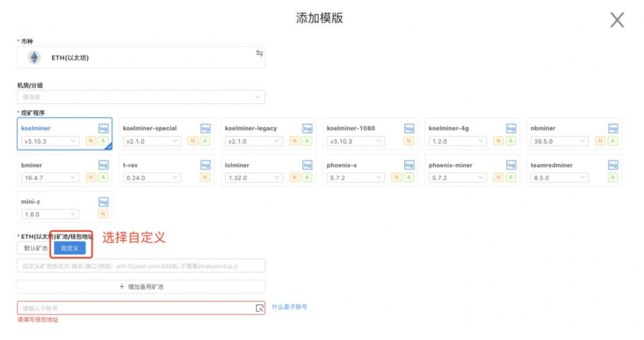Toggle the N badge on koelminer-special
This screenshot has width=644, height=340.
pyautogui.click(x=193, y=141)
